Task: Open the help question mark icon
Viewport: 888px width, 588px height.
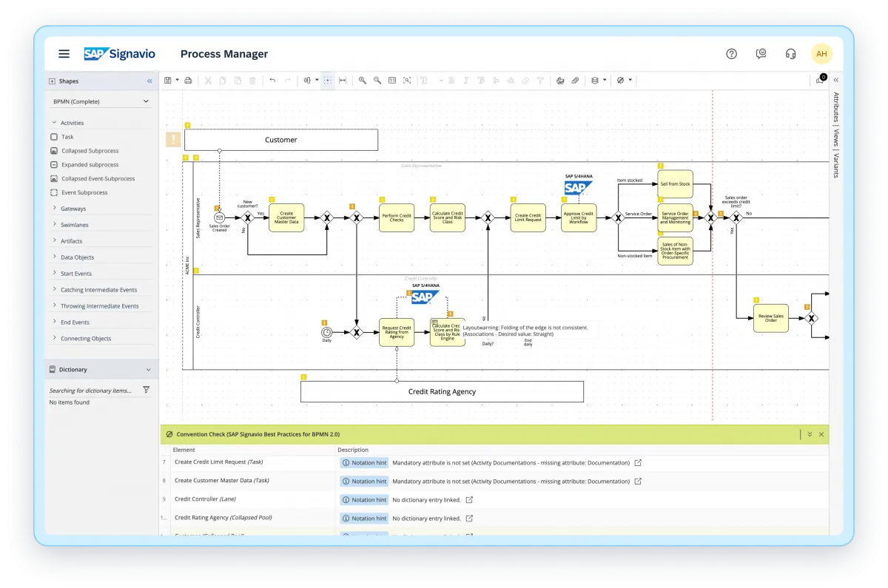Action: [x=731, y=54]
